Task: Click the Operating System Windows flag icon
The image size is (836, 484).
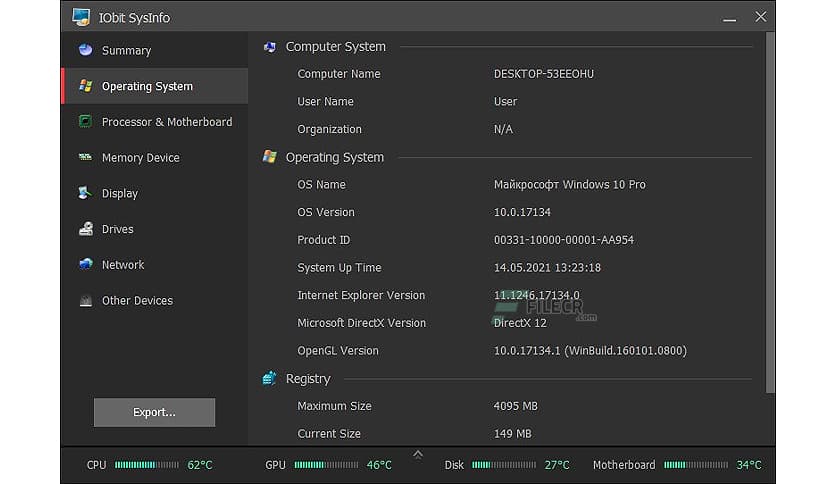Action: (x=85, y=86)
